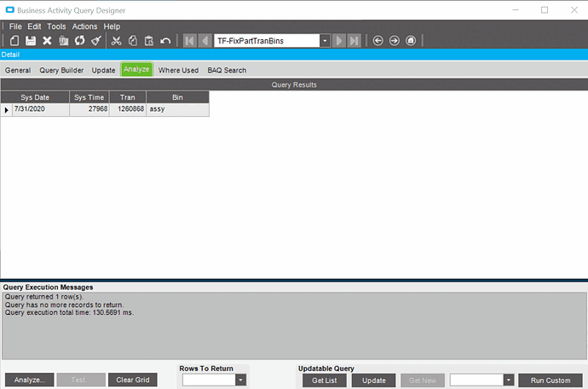Click the Rows To Return input field
This screenshot has height=389, width=588.
click(209, 380)
